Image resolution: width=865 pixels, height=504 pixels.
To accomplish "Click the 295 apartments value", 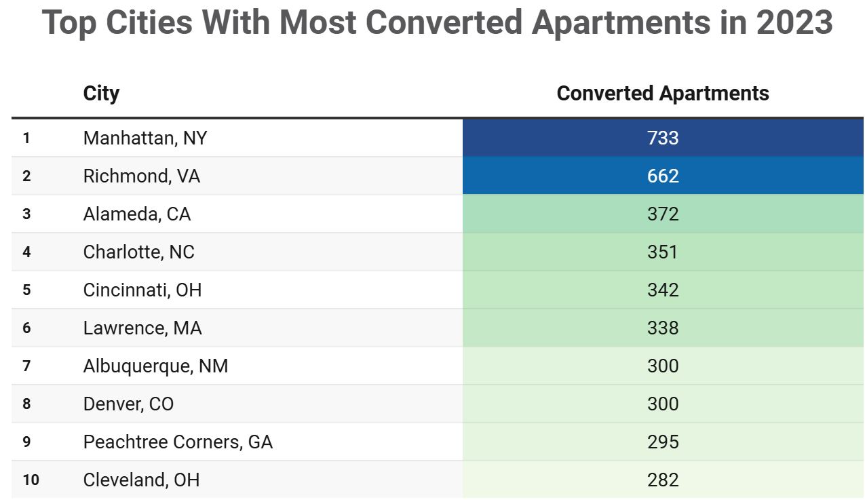I will 662,442.
